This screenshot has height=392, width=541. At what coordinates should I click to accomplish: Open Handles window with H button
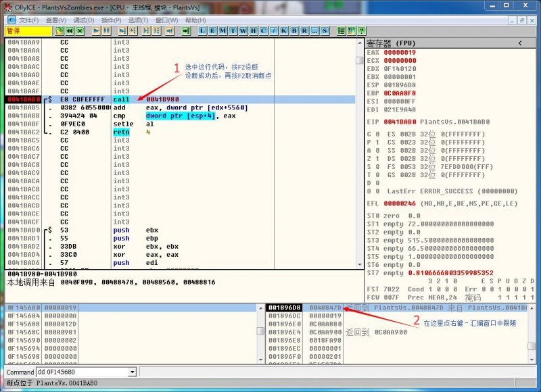coord(254,31)
